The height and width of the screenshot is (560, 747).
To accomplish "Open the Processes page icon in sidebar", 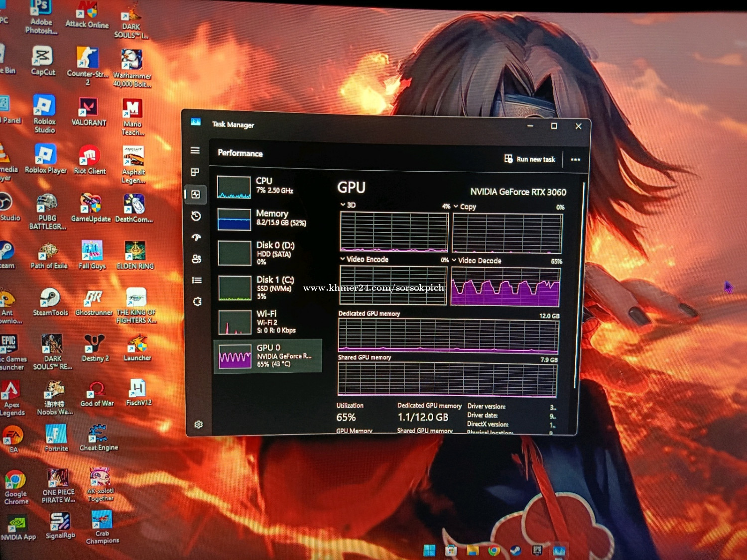I will [195, 172].
